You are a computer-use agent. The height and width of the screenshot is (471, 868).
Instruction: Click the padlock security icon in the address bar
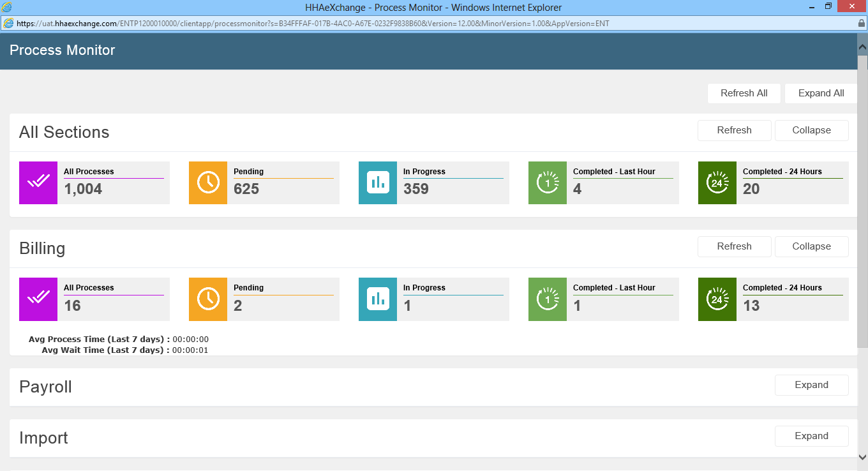point(861,24)
